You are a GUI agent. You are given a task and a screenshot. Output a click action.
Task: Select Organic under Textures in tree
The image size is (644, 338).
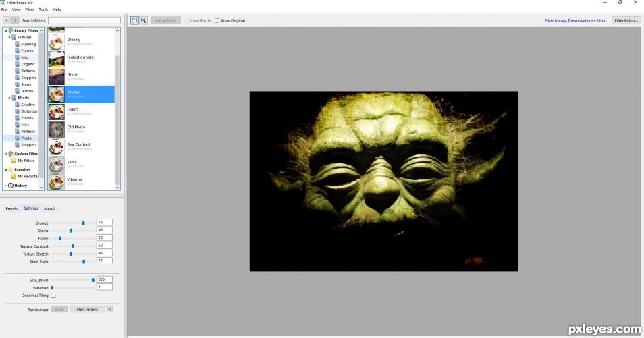(x=28, y=64)
